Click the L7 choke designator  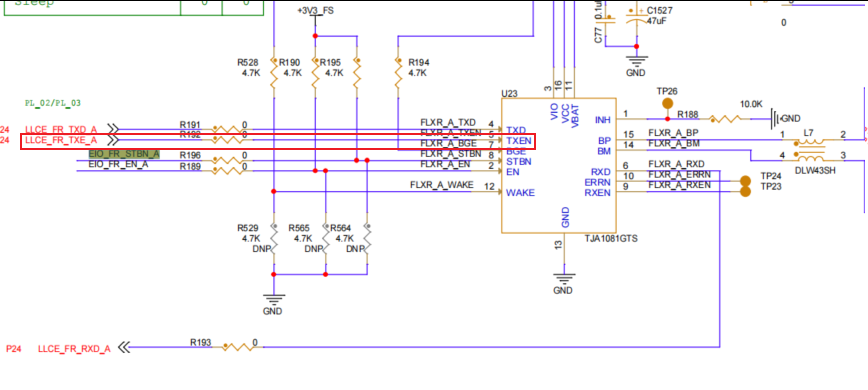[809, 133]
